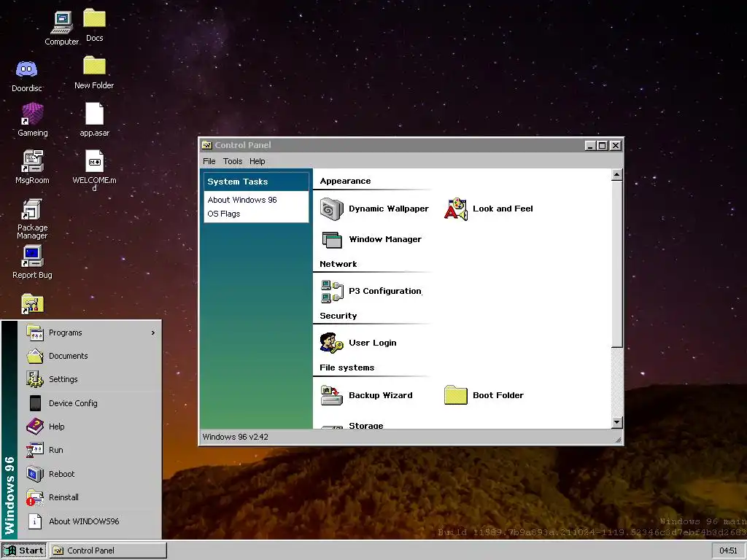Select the tools folder shortcut above Start menu
The image size is (747, 560).
[x=32, y=304]
